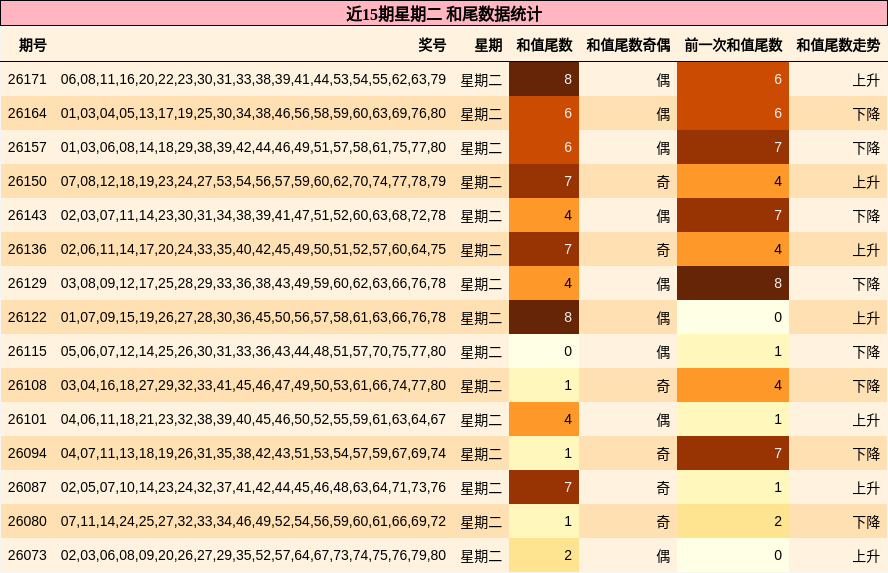This screenshot has width=888, height=573.
Task: Click the 和值尾数 cell 6 in row 26164
Action: [544, 113]
